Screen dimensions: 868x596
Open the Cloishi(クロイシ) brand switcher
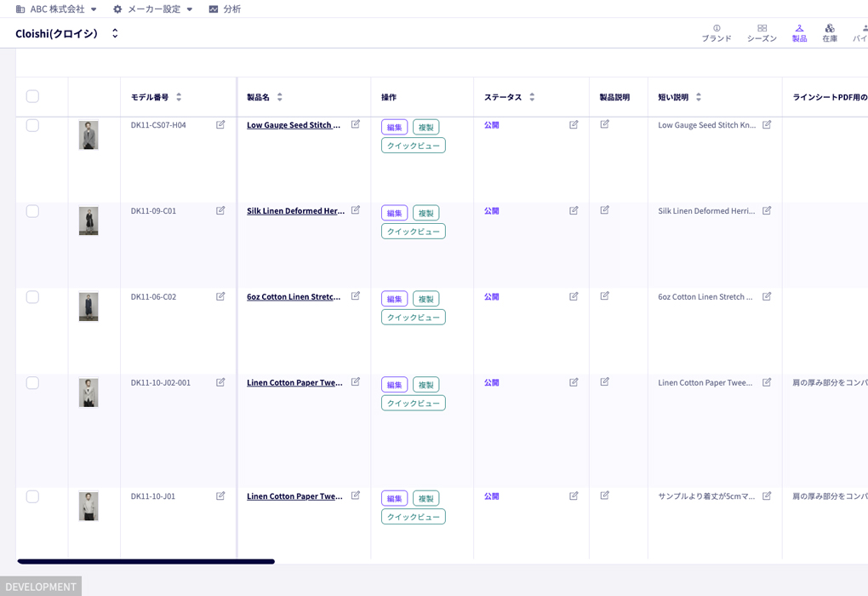(66, 33)
